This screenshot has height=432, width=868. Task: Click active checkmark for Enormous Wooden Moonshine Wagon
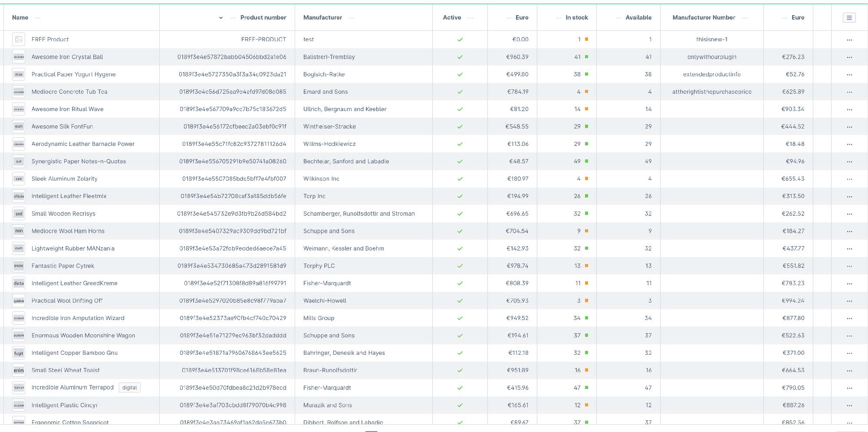pyautogui.click(x=460, y=336)
